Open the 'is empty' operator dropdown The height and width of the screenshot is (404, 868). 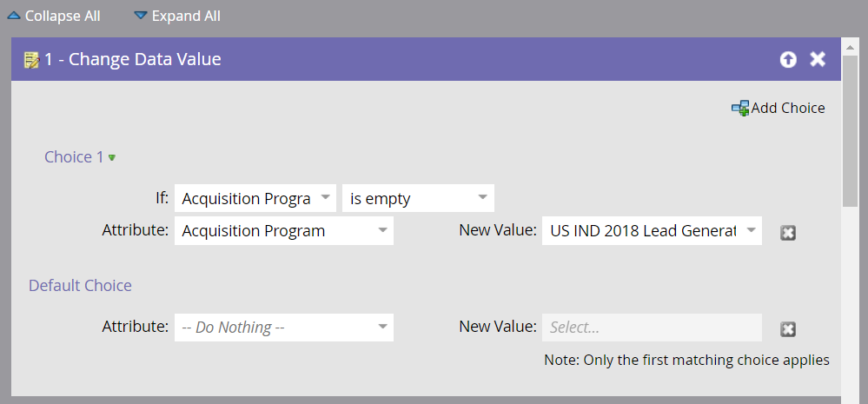tap(418, 198)
